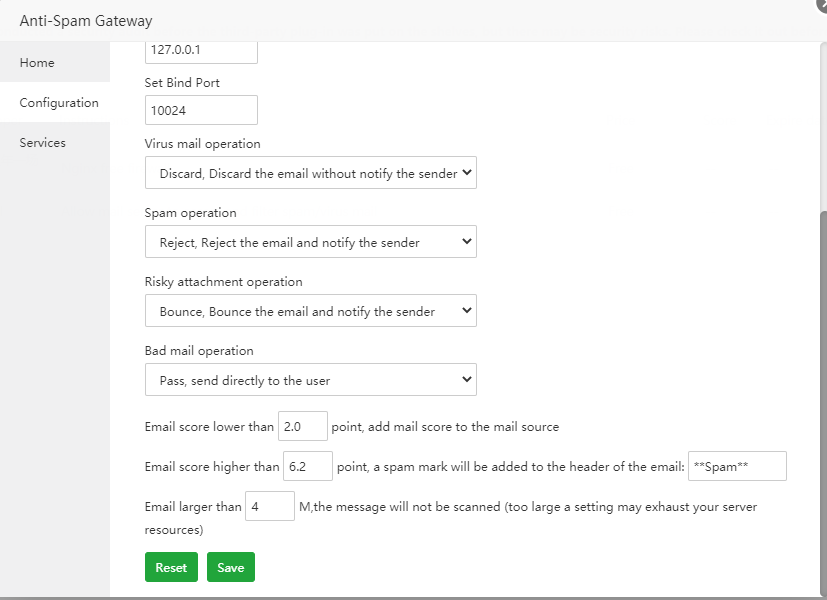Select the Configuration sidebar tab

[59, 103]
